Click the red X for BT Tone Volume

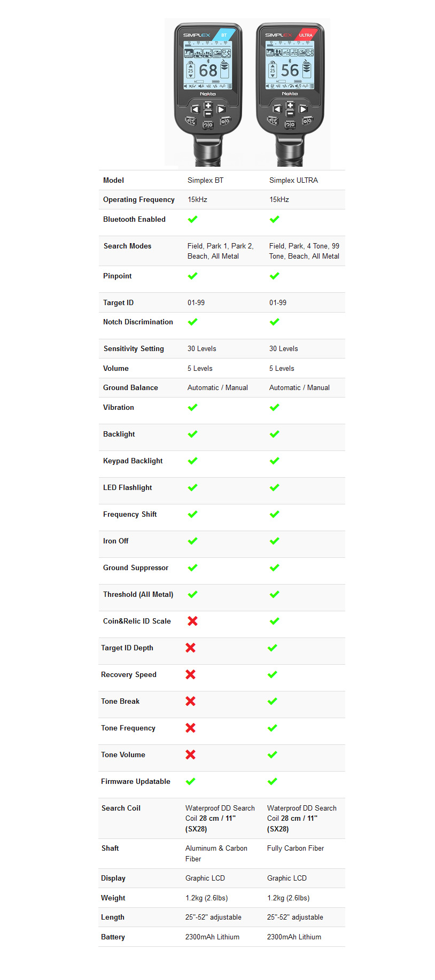[191, 755]
